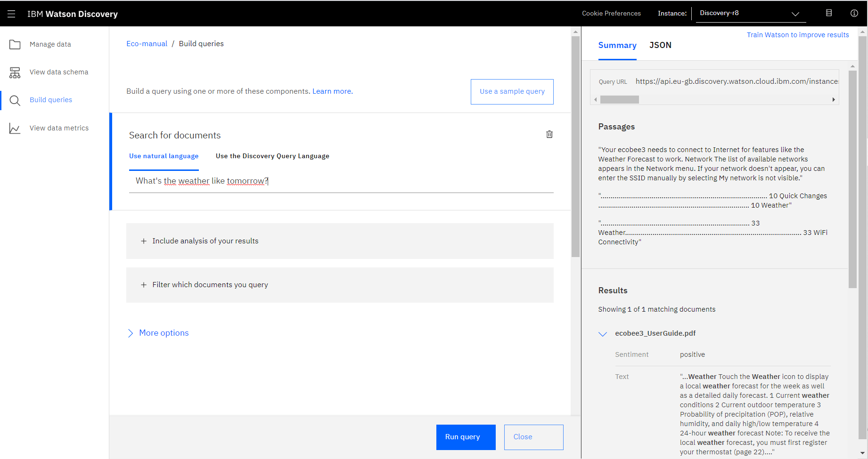This screenshot has height=459, width=868.
Task: Open the Train Watson to improve results link
Action: pyautogui.click(x=797, y=34)
